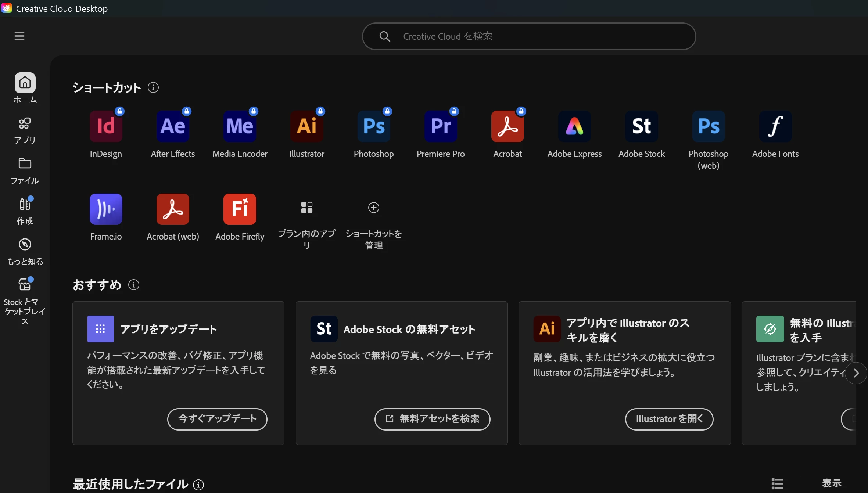Open the Media Encoder app icon
Viewport: 868px width, 493px height.
pos(240,126)
